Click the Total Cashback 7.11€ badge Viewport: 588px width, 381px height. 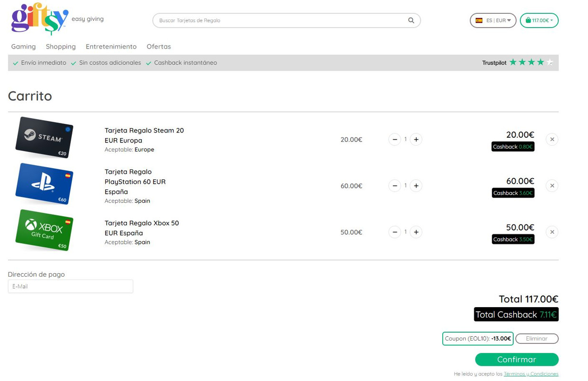[516, 314]
